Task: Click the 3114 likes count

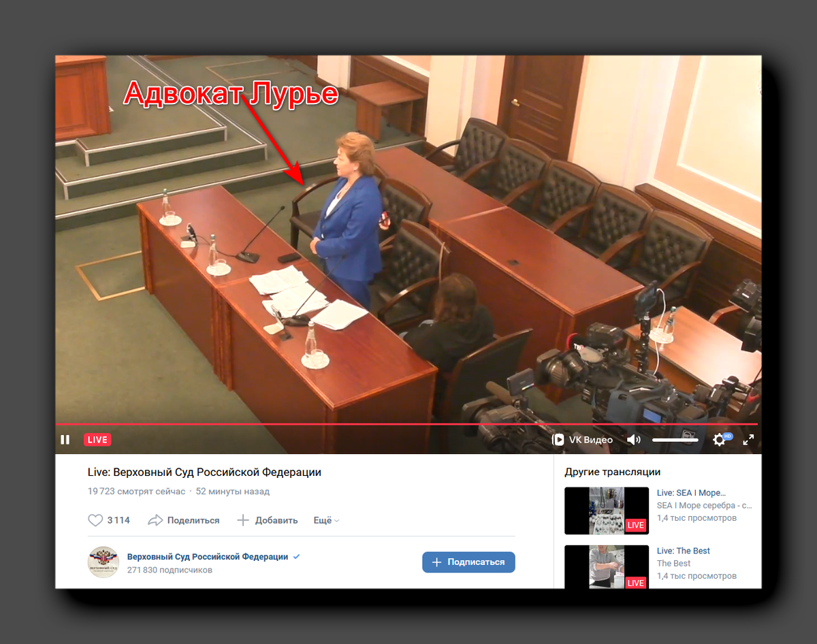Action: coord(118,520)
